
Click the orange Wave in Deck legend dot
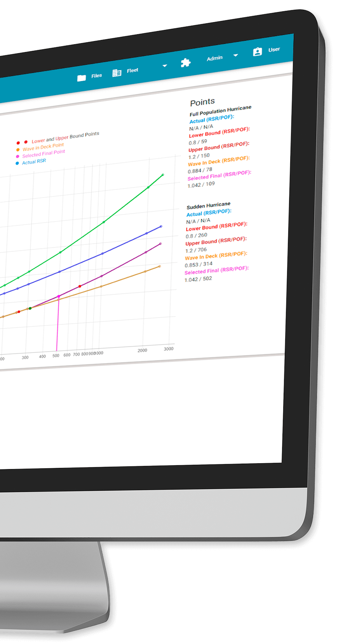coord(18,150)
